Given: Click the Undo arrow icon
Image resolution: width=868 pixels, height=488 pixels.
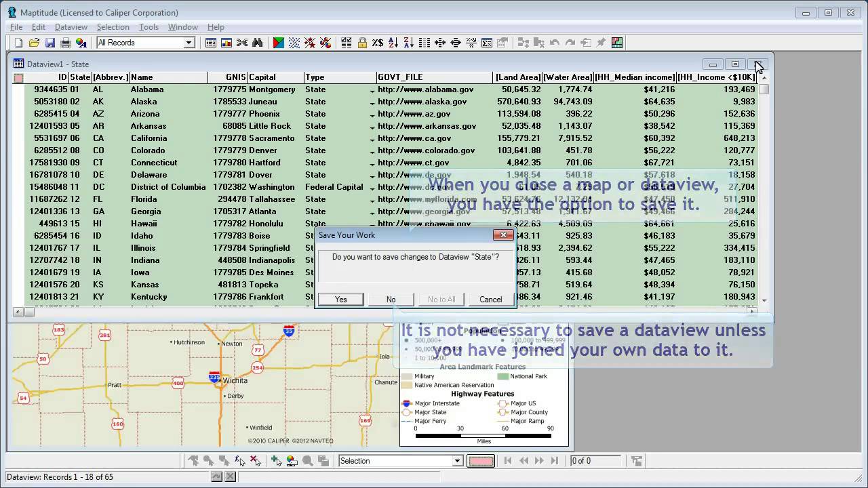Looking at the screenshot, I should [555, 43].
